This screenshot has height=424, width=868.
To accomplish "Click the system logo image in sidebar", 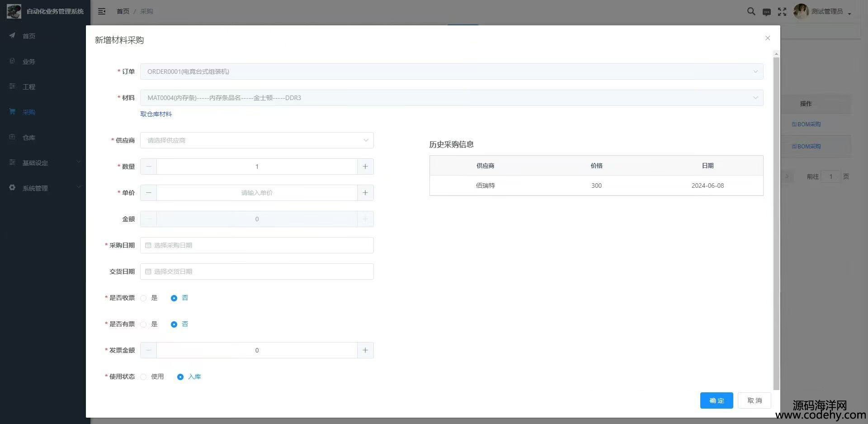I will 14,11.
